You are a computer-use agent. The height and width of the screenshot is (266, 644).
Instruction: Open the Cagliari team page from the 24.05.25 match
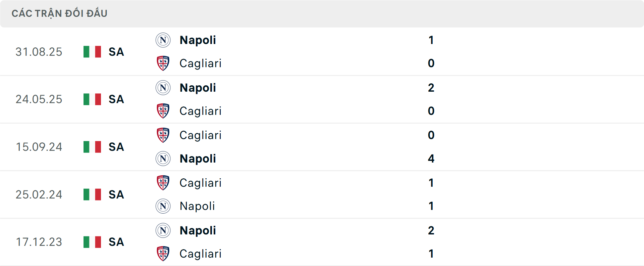pos(201,111)
